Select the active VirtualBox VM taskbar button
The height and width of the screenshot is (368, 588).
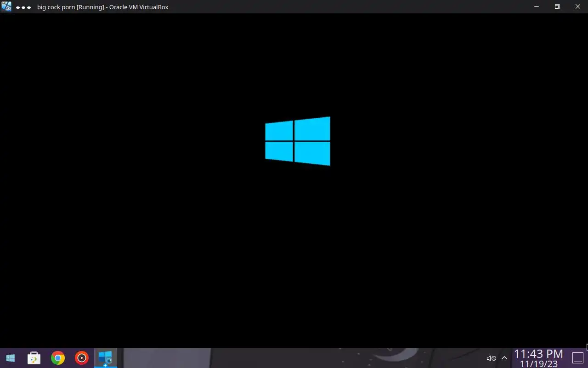[106, 358]
